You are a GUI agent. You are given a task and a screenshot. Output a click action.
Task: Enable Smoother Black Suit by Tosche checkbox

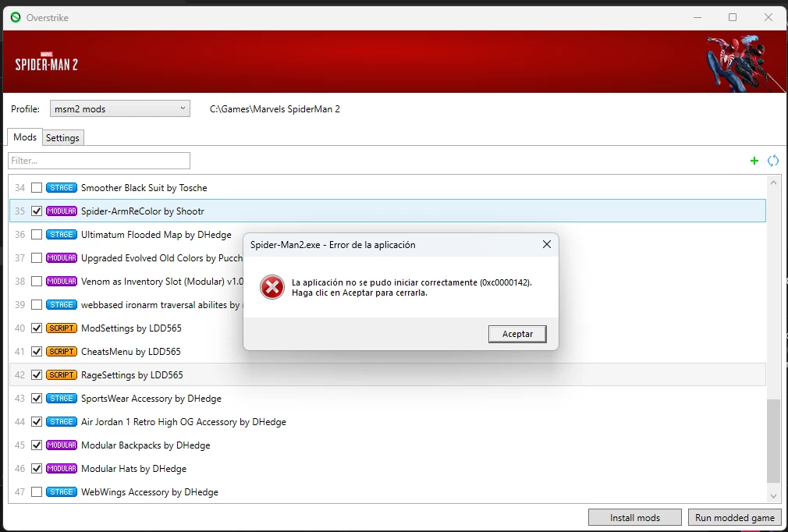point(36,188)
